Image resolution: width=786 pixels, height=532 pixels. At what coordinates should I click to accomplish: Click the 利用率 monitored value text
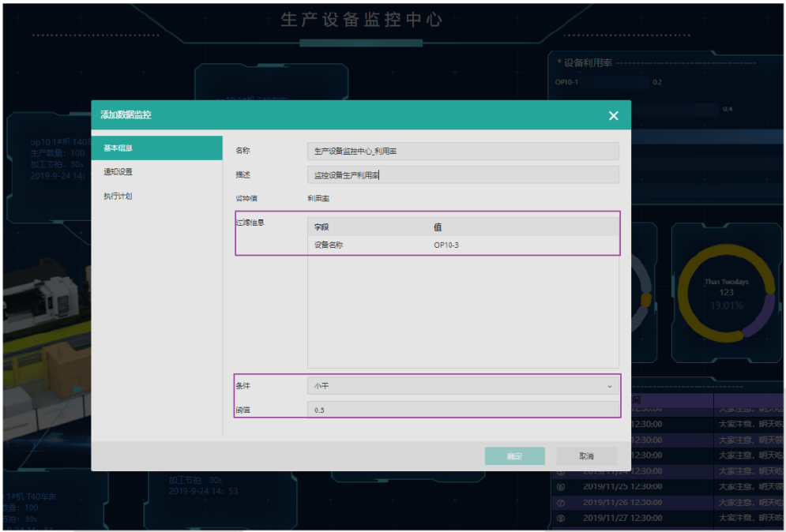318,198
